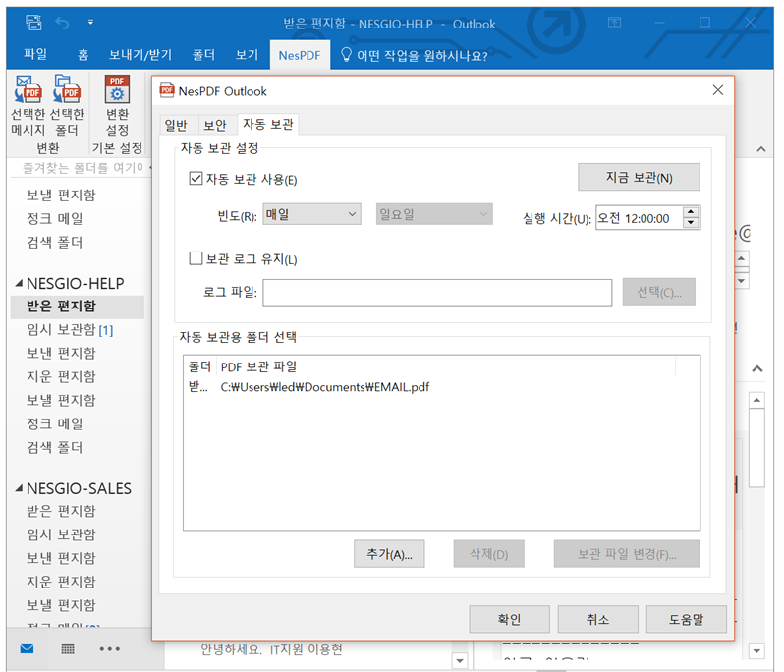Image resolution: width=784 pixels, height=672 pixels.
Task: Open the Calendar icon in bottom navigation
Action: 68,648
